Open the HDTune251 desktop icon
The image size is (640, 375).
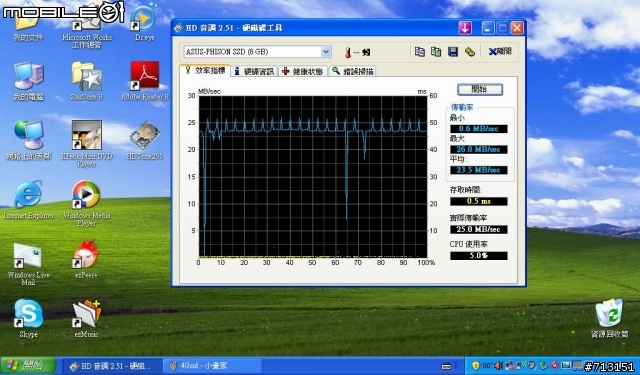(144, 140)
